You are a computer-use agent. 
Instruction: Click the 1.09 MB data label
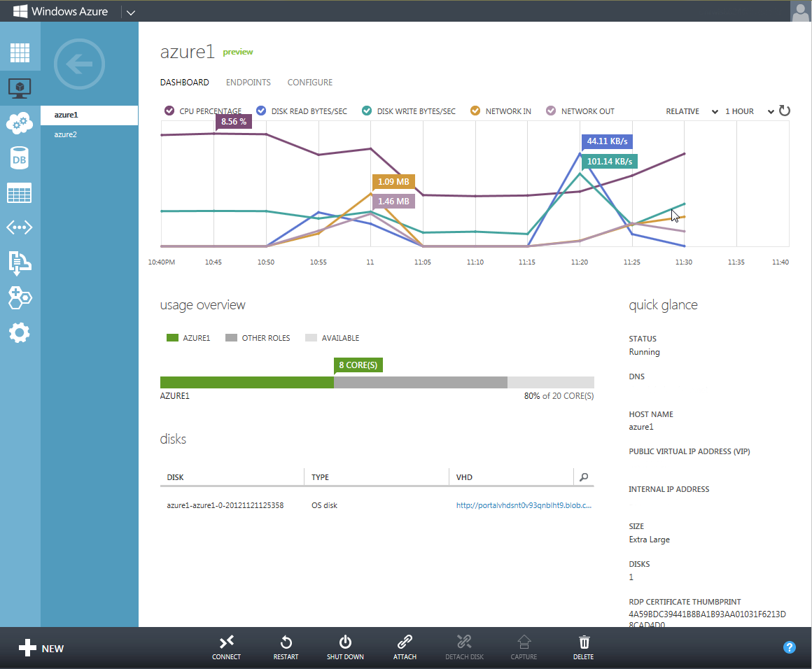pos(393,182)
